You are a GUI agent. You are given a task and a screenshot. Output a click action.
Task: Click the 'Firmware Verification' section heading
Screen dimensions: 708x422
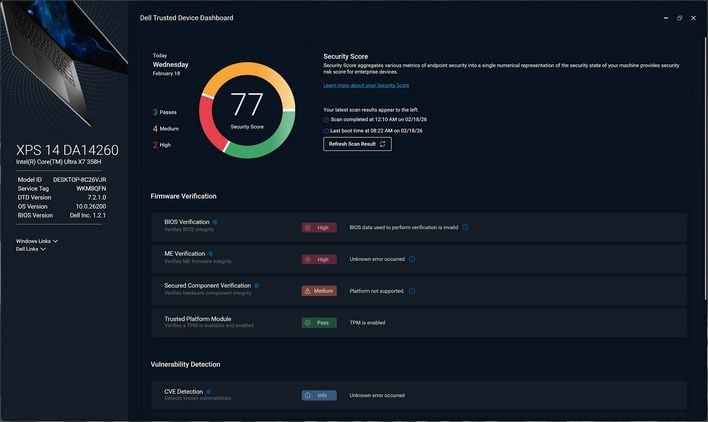183,196
